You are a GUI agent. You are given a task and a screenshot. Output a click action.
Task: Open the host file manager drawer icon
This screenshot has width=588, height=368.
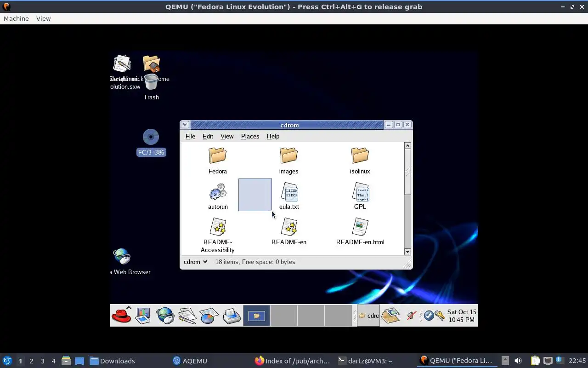pos(66,361)
